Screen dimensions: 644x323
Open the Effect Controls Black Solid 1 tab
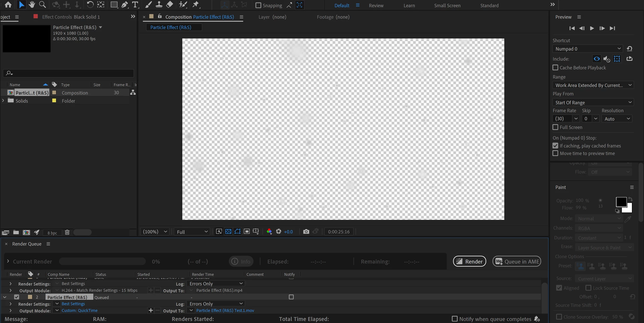point(71,17)
